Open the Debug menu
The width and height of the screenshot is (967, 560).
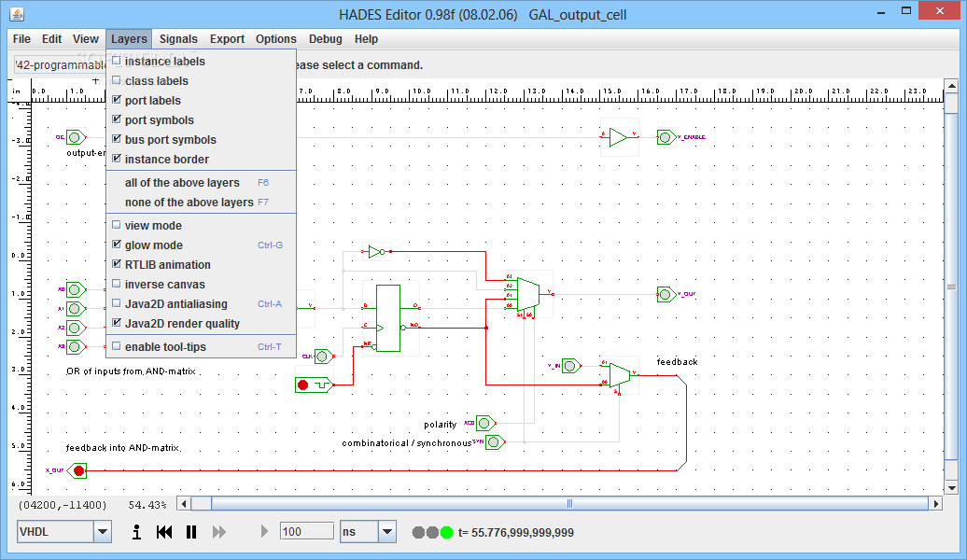click(326, 39)
